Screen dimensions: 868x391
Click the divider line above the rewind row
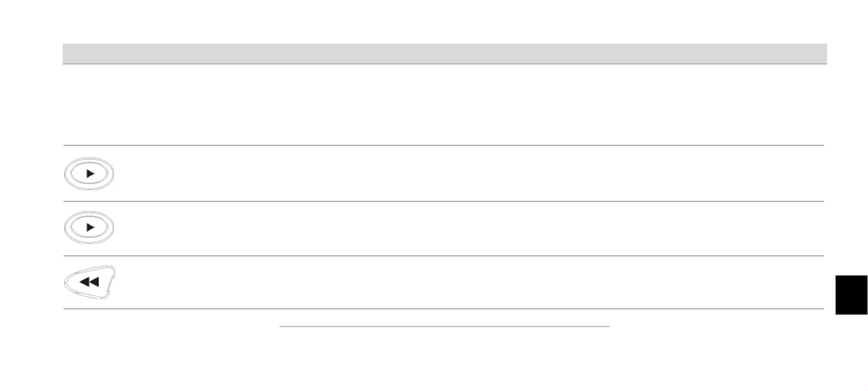pos(443,256)
